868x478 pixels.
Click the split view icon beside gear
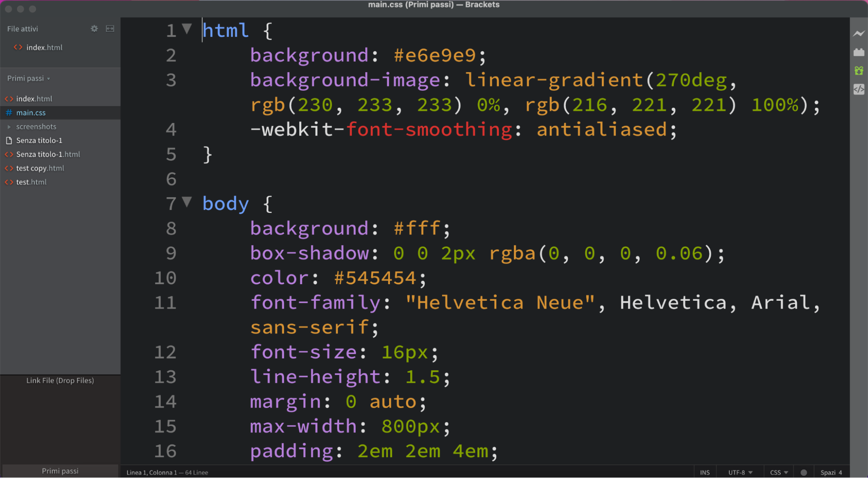(x=110, y=29)
